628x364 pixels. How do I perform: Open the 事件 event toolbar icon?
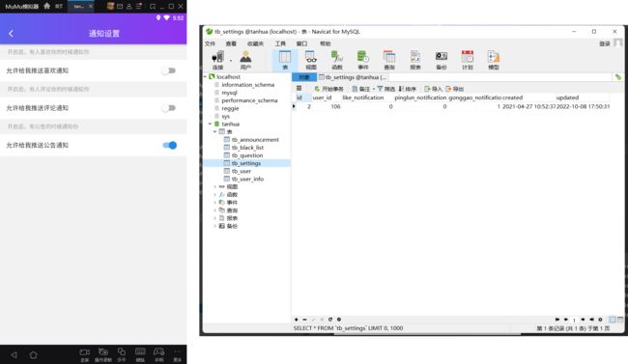[x=363, y=60]
